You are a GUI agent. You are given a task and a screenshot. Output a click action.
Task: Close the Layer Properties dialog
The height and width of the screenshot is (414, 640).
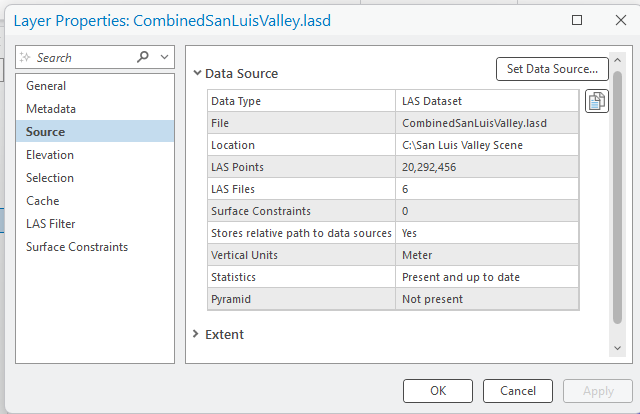[x=621, y=20]
